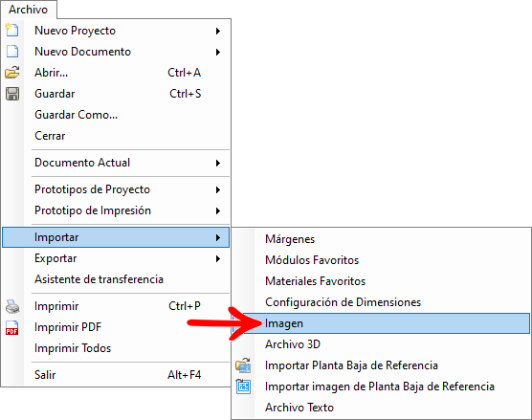Click the Imprimir PDF red icon
Image resolution: width=532 pixels, height=420 pixels.
11,327
